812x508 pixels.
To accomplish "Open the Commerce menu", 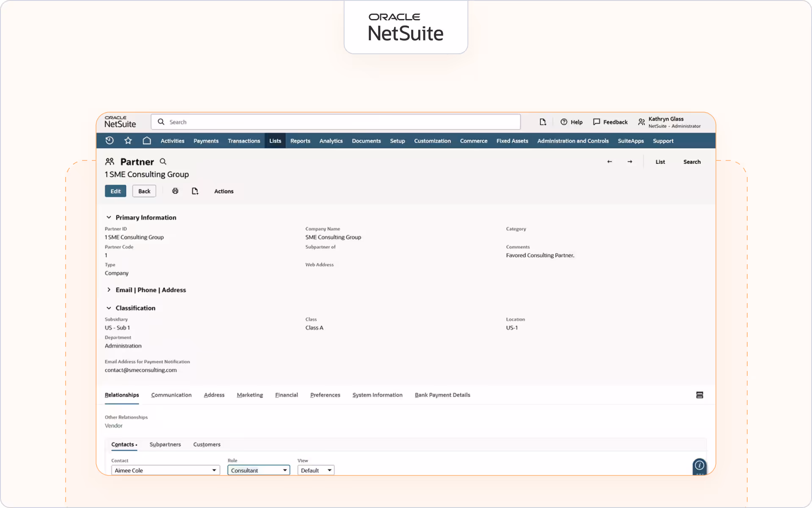I will [x=474, y=141].
